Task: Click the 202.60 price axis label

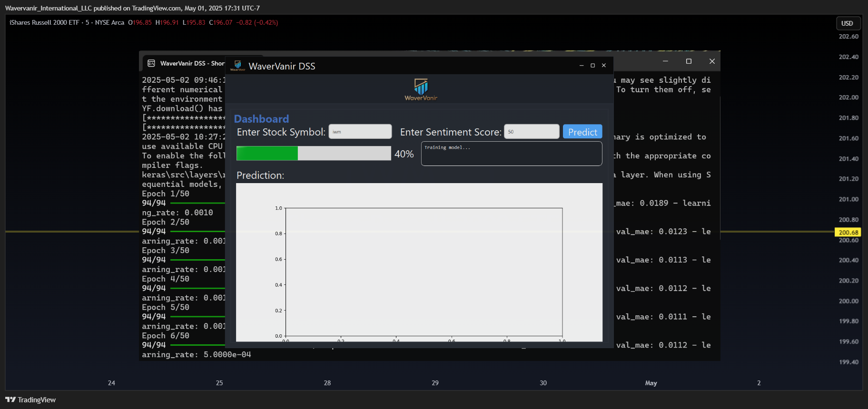Action: pos(848,37)
